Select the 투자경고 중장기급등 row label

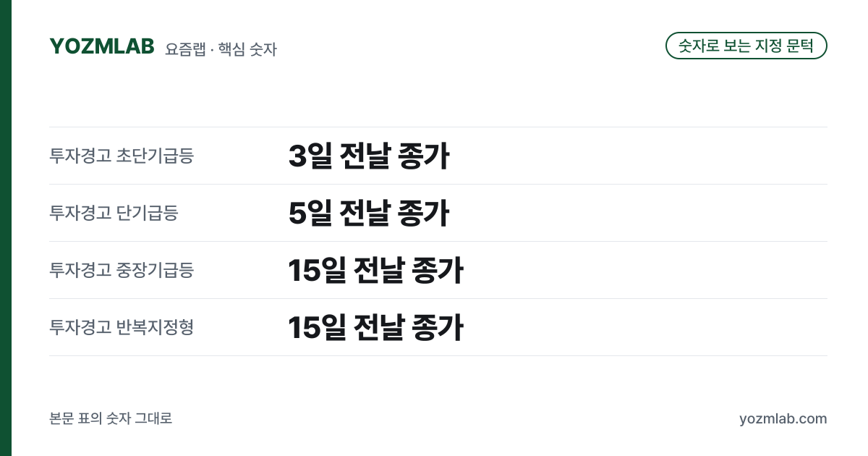122,270
